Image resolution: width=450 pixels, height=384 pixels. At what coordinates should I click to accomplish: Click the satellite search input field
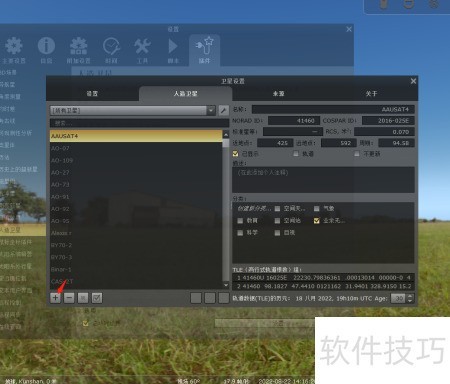(x=139, y=123)
